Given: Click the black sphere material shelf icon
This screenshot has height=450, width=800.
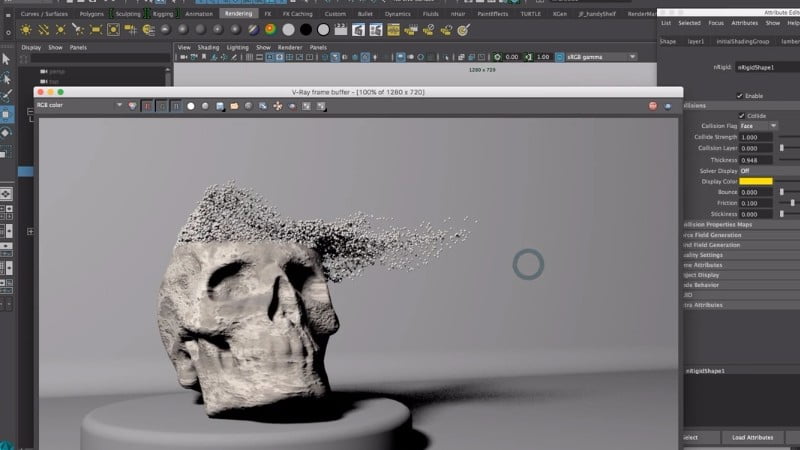Looking at the screenshot, I should point(304,30).
